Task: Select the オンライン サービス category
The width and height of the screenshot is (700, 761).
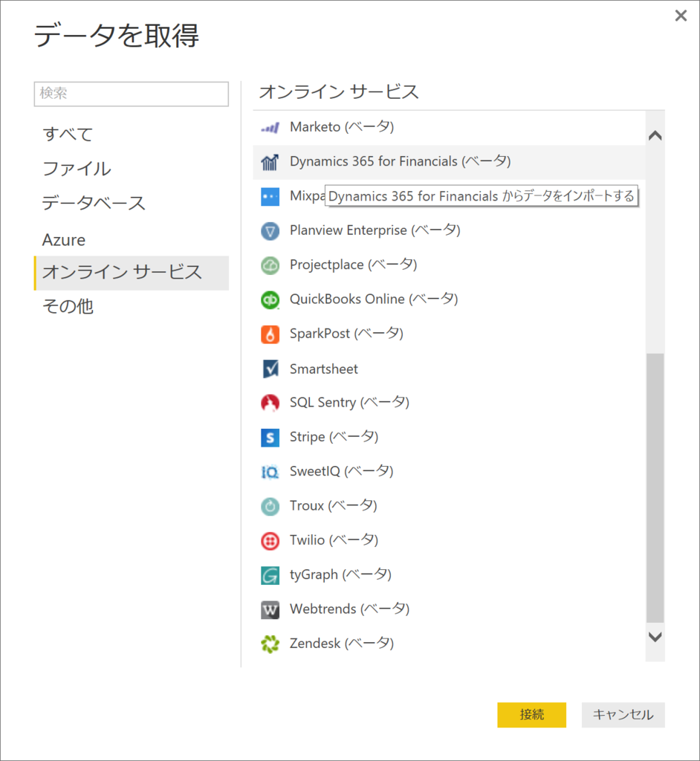Action: point(131,273)
